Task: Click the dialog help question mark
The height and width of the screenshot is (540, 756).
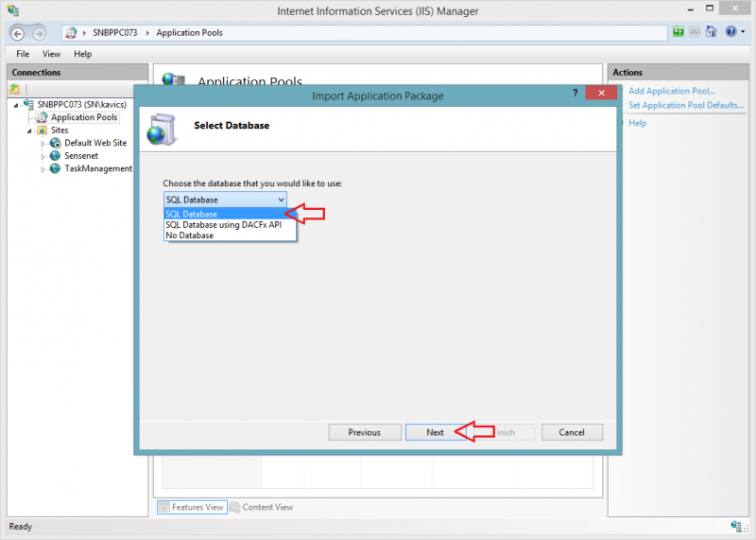Action: click(575, 93)
